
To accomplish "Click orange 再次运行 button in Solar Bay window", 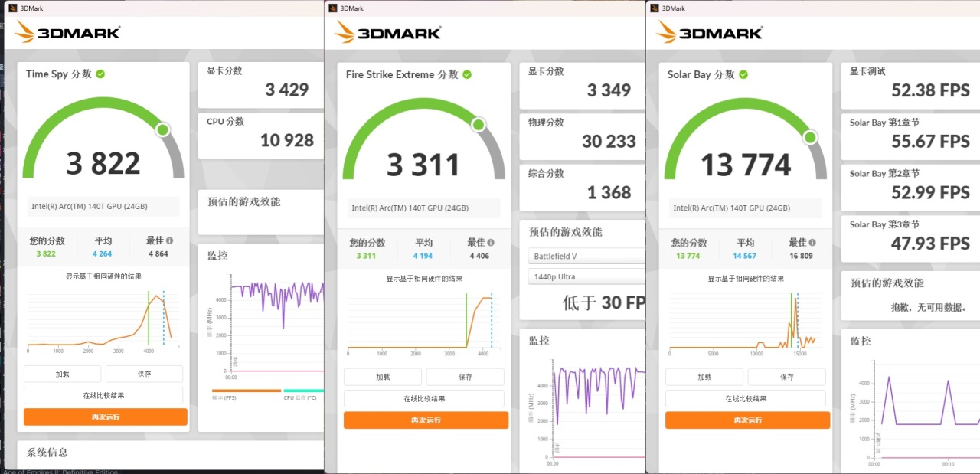I will pyautogui.click(x=747, y=420).
